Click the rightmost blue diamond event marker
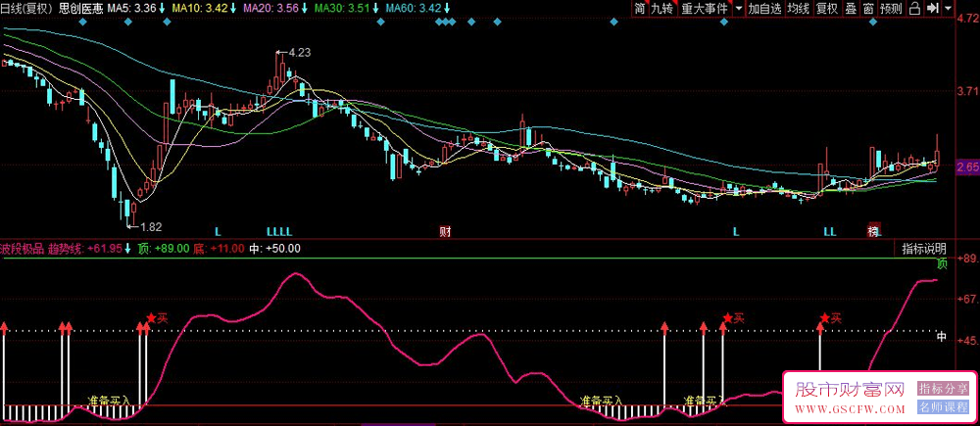980x426 pixels. [873, 23]
